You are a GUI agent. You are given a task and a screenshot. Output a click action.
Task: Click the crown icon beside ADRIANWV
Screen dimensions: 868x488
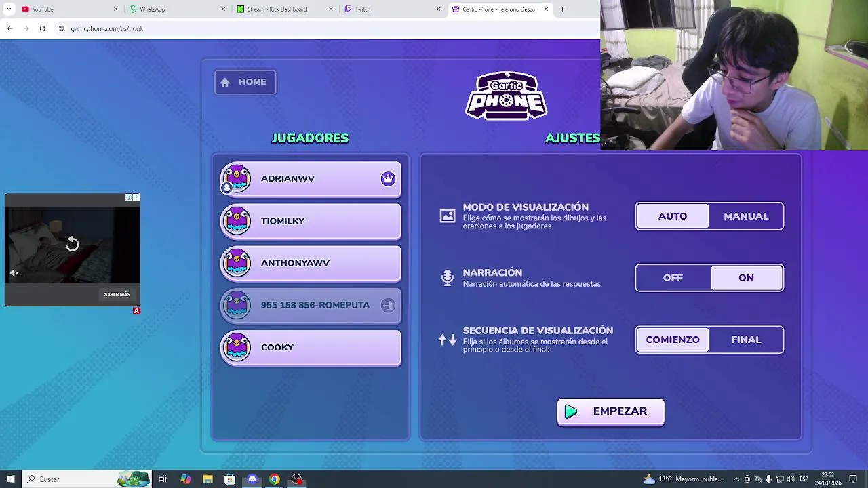(x=388, y=179)
